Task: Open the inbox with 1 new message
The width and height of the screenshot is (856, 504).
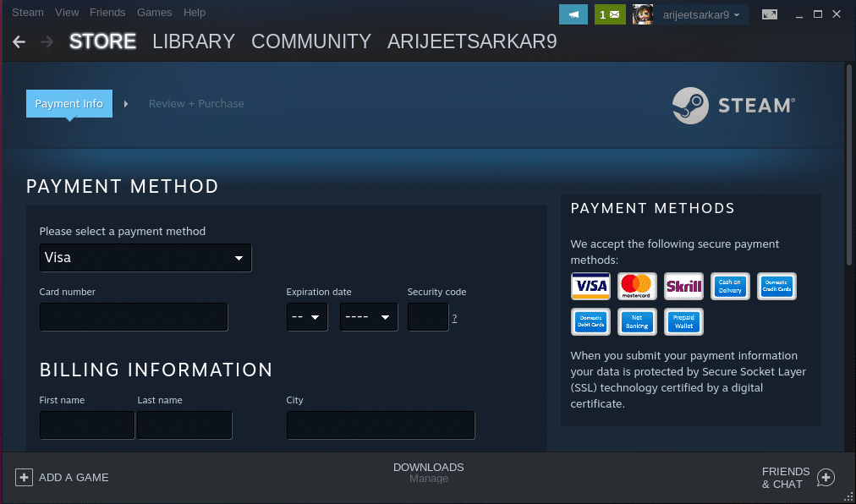Action: (610, 14)
